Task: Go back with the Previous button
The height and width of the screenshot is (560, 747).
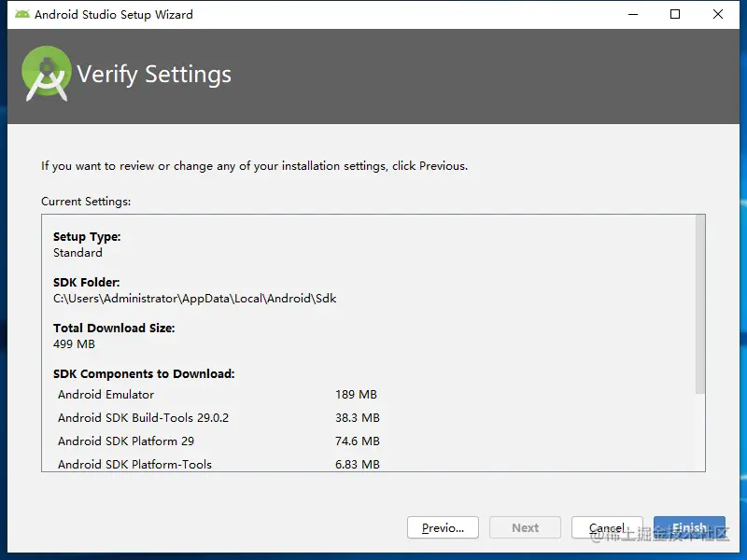Action: [443, 527]
